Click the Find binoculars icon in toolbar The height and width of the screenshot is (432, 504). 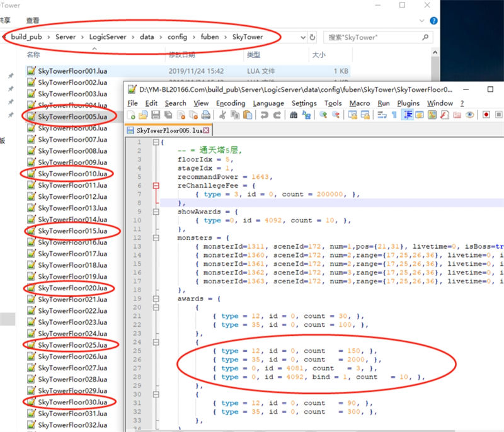coord(294,115)
